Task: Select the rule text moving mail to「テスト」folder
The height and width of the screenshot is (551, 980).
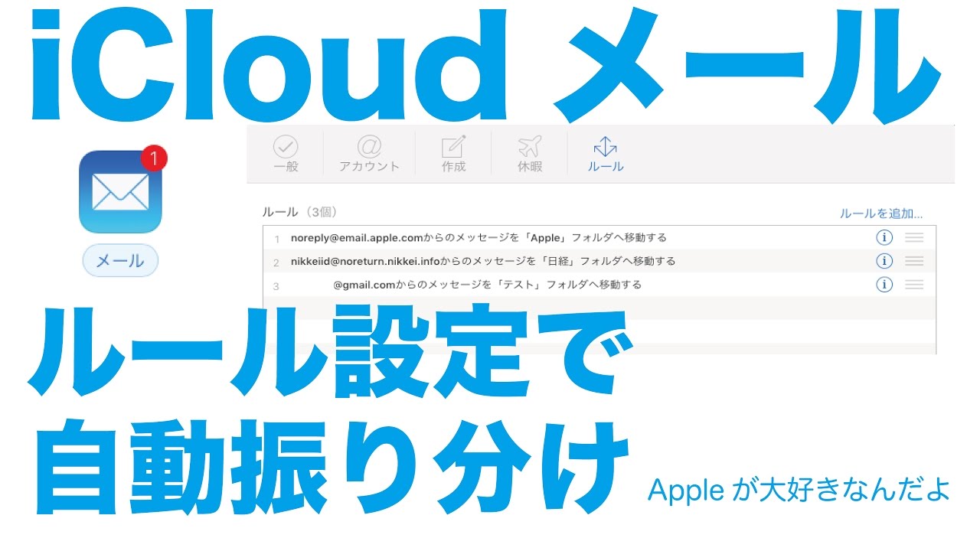Action: click(487, 285)
